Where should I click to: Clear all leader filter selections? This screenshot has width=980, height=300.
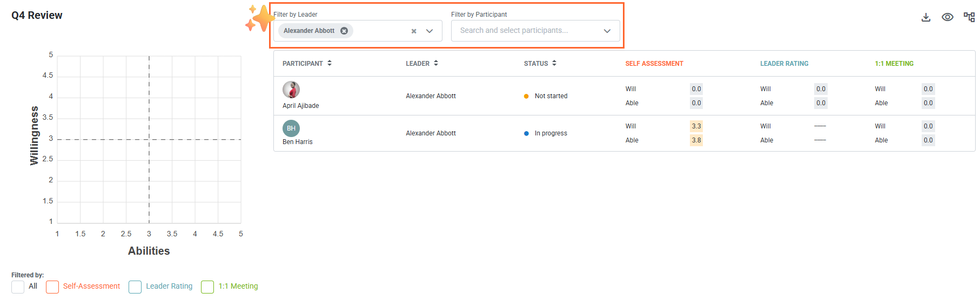(x=414, y=31)
